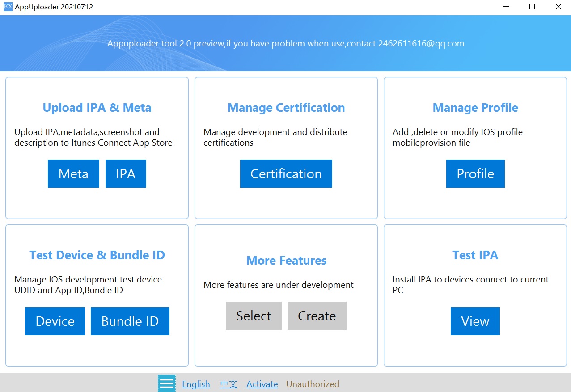The image size is (571, 392).
Task: Click the Upload IPA & Meta panel heading
Action: tap(97, 107)
